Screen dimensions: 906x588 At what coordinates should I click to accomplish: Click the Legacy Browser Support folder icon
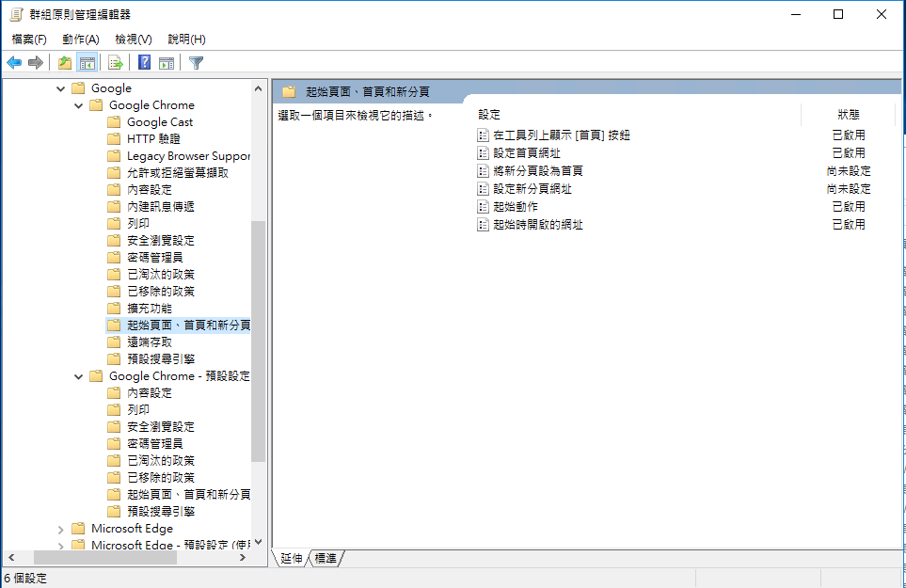point(115,156)
